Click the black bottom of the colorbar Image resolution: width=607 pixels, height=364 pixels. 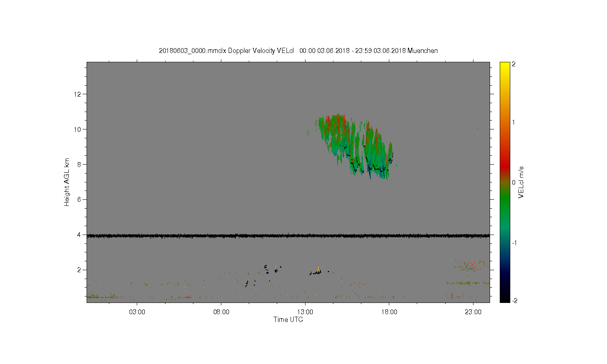pos(505,298)
